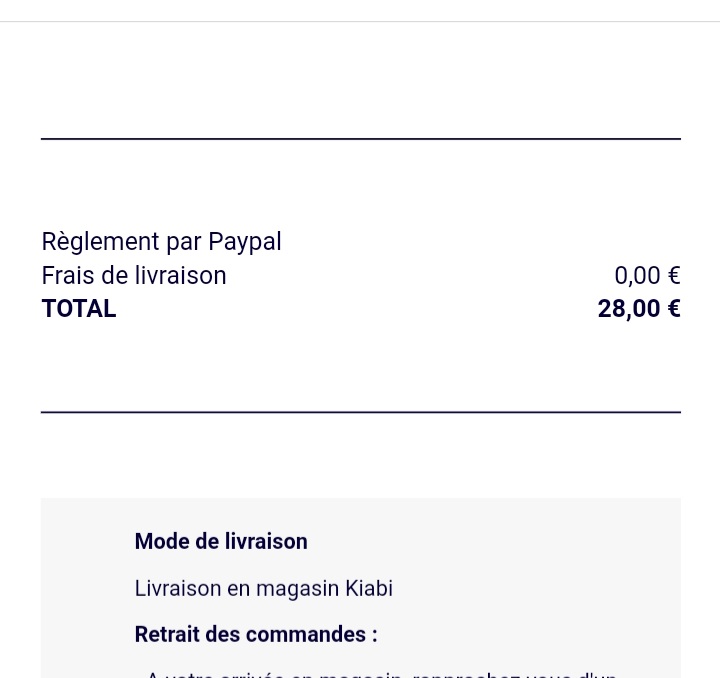720x678 pixels.
Task: Select the word "Paypal"
Action: pyautogui.click(x=245, y=242)
